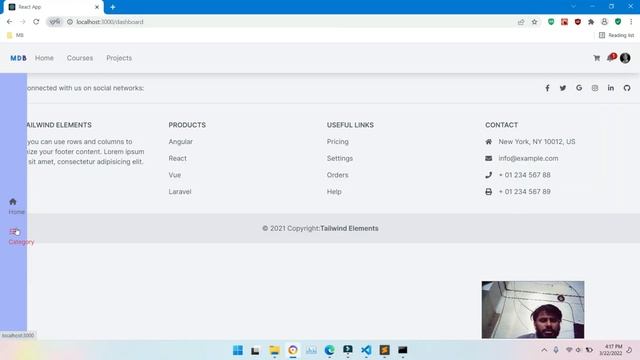This screenshot has width=640, height=360.
Task: Open the Courses navbar link
Action: pyautogui.click(x=80, y=58)
